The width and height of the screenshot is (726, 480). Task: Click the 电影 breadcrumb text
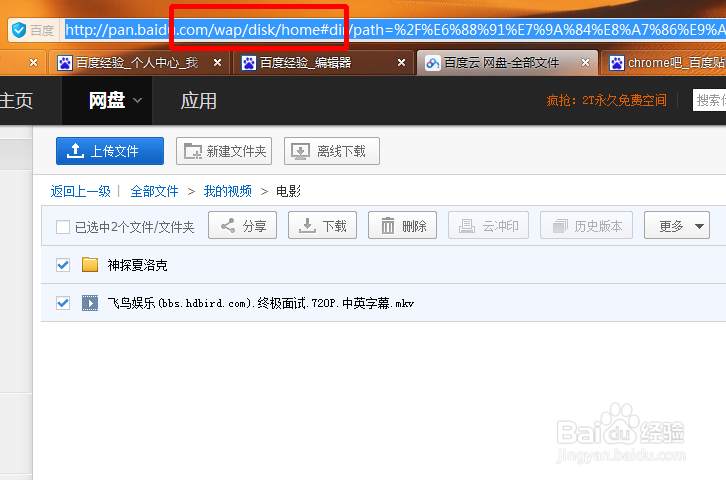(288, 191)
